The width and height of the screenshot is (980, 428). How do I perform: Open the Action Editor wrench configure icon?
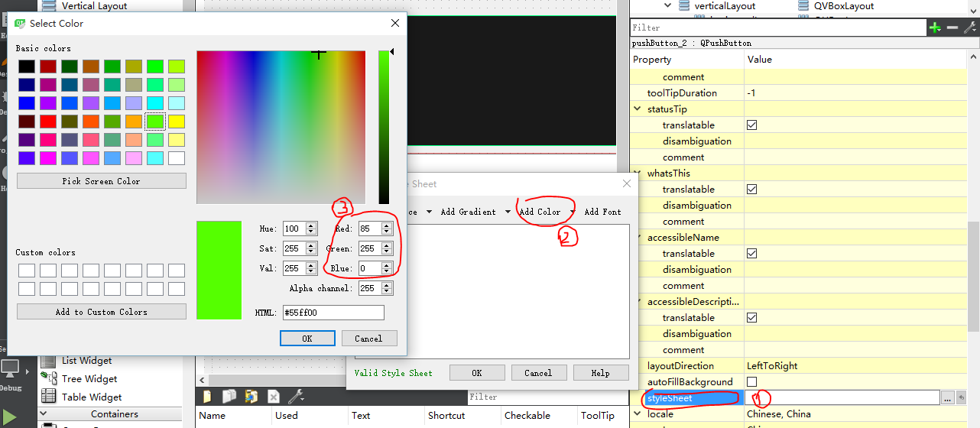click(x=296, y=397)
